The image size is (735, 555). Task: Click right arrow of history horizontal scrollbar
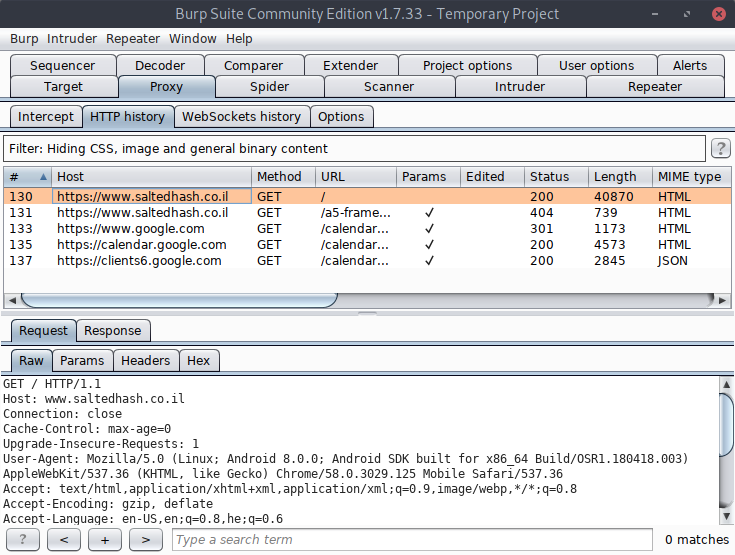pyautogui.click(x=722, y=300)
